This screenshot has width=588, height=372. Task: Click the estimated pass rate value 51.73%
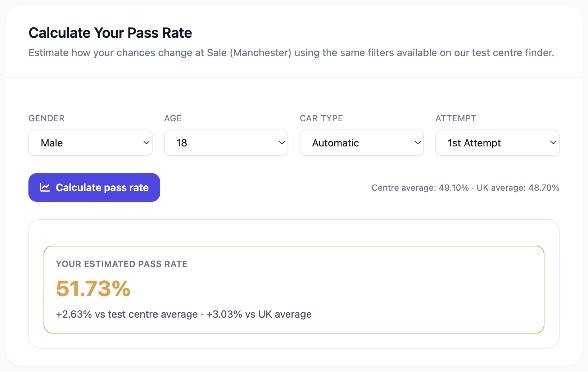(93, 289)
